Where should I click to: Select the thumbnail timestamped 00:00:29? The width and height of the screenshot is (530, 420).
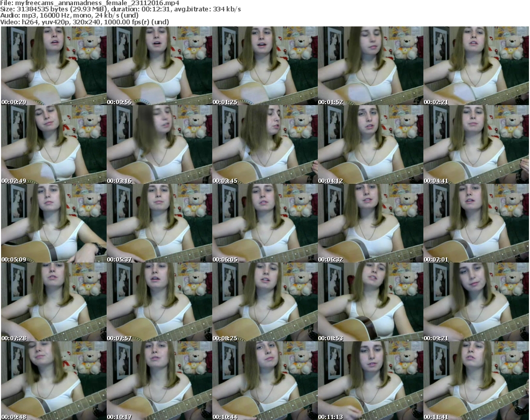54,66
